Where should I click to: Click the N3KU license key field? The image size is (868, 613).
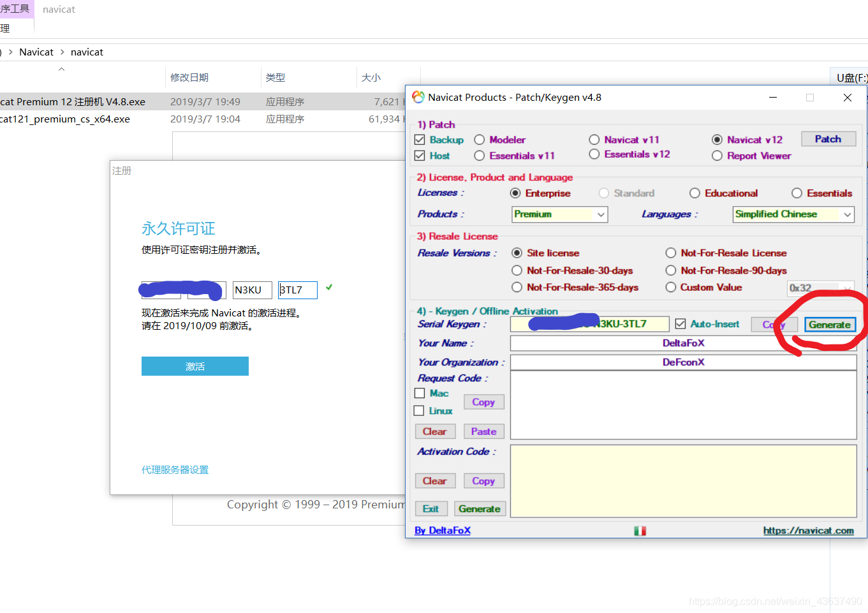coord(253,290)
